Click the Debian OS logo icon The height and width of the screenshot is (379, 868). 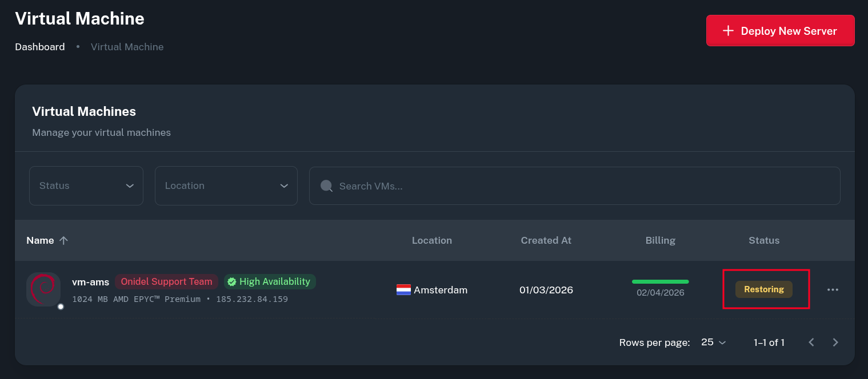tap(43, 289)
